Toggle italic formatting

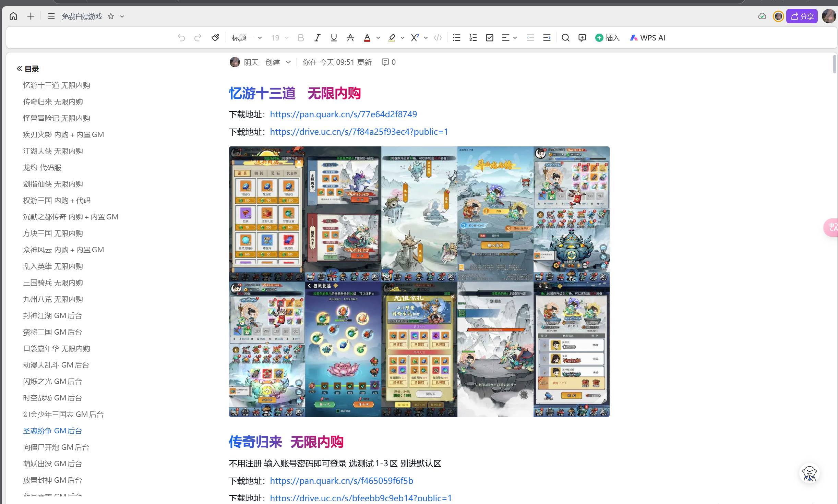click(317, 38)
